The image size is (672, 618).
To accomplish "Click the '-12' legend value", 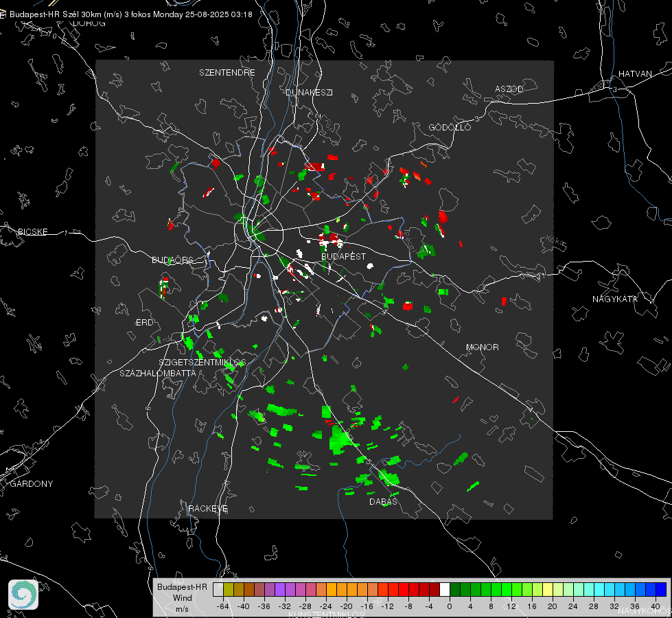I will (x=387, y=606).
